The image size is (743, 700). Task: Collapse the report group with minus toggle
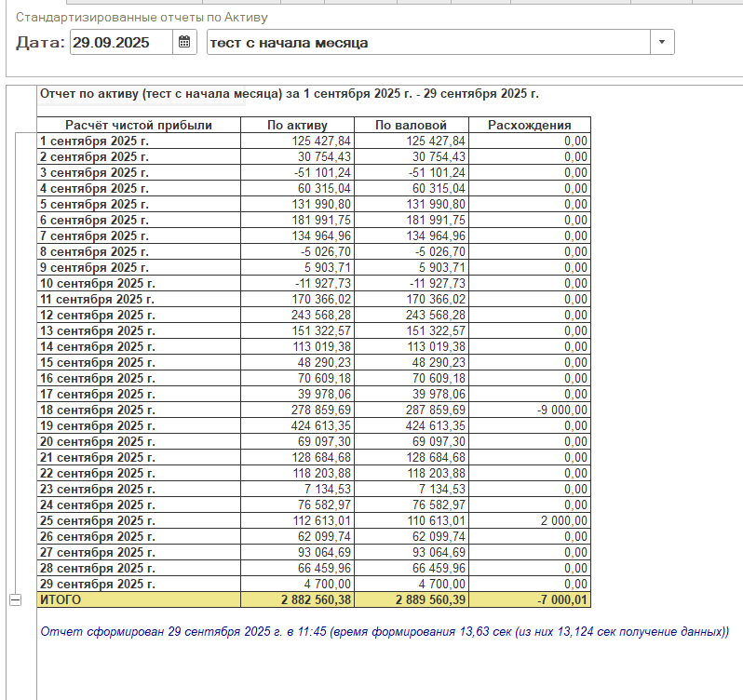pos(15,600)
